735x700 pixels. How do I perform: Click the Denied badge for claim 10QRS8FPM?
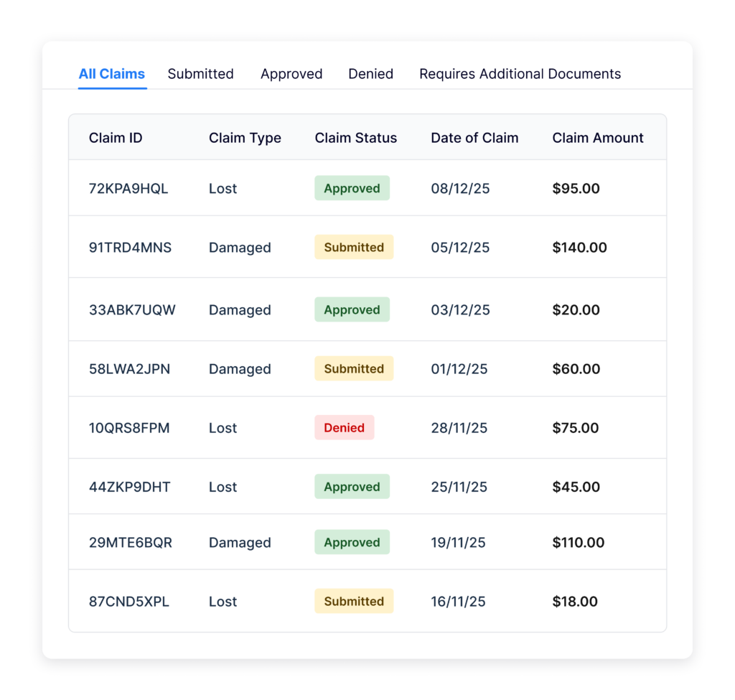pos(344,428)
